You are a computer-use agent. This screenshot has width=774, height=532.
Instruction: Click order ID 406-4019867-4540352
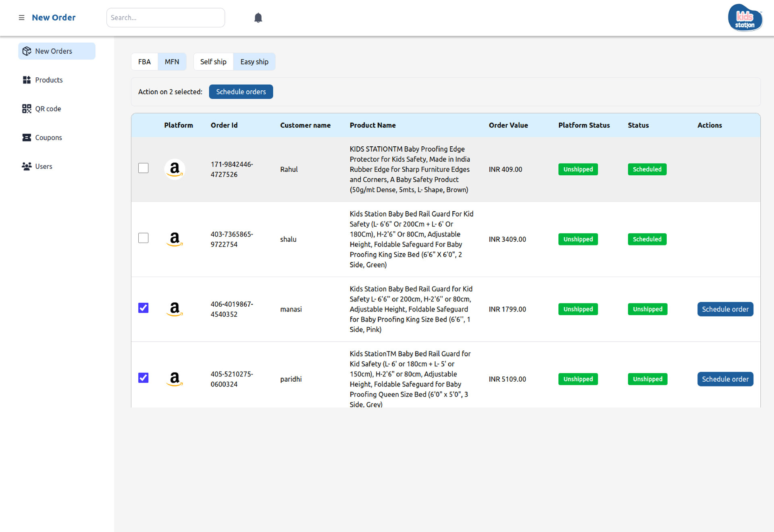click(x=232, y=309)
